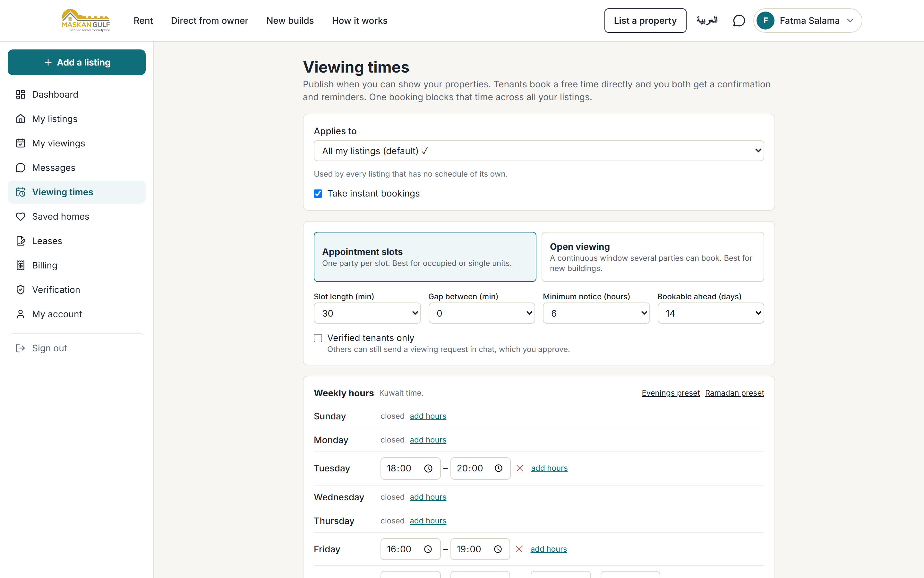Viewport: 924px width, 578px height.
Task: Go to Direct from owner
Action: click(209, 21)
